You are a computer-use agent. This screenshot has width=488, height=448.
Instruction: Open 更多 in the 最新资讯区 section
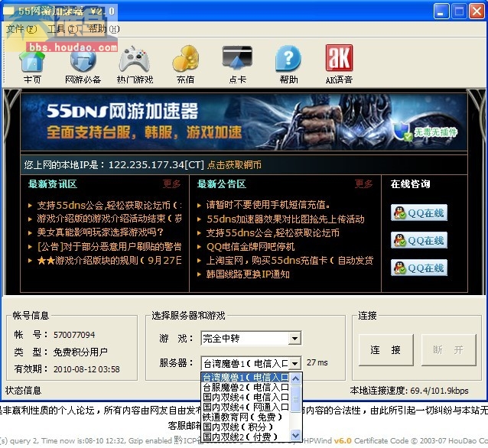pos(171,184)
